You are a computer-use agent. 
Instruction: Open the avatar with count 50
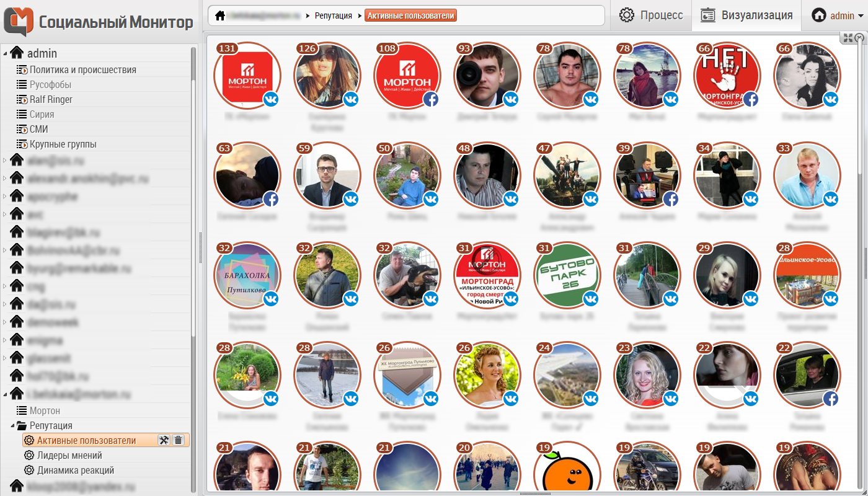point(407,175)
